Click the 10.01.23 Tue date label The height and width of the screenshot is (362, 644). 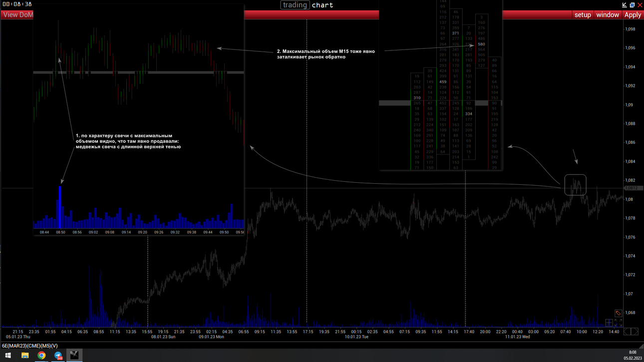pyautogui.click(x=356, y=337)
